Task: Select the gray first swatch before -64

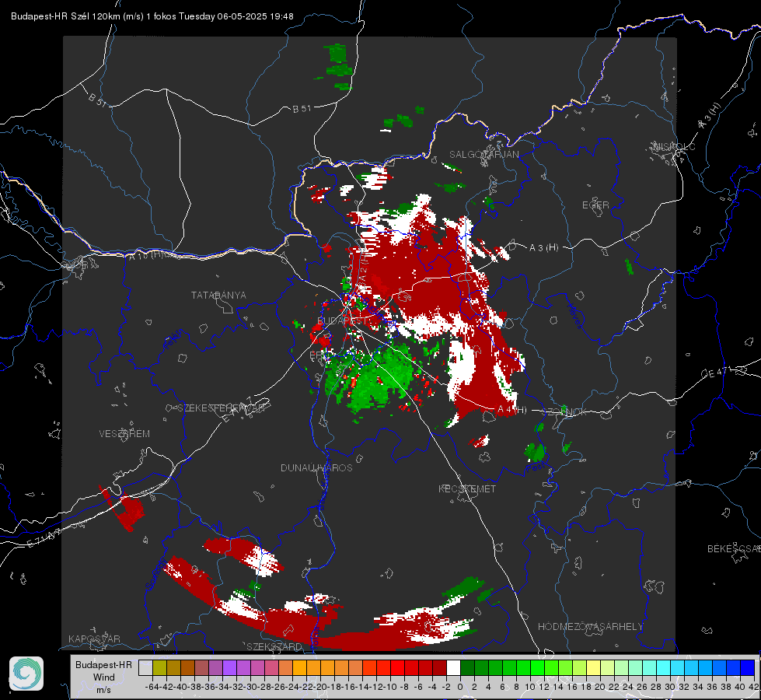Action: coord(145,667)
